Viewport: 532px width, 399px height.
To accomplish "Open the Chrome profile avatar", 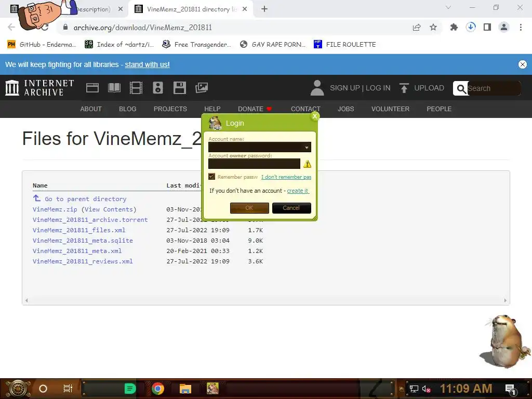I will pyautogui.click(x=504, y=27).
